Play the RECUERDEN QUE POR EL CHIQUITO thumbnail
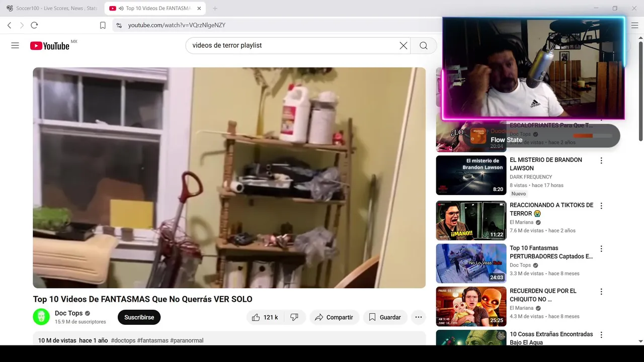Screen dimensions: 644x362 [x=471, y=307]
